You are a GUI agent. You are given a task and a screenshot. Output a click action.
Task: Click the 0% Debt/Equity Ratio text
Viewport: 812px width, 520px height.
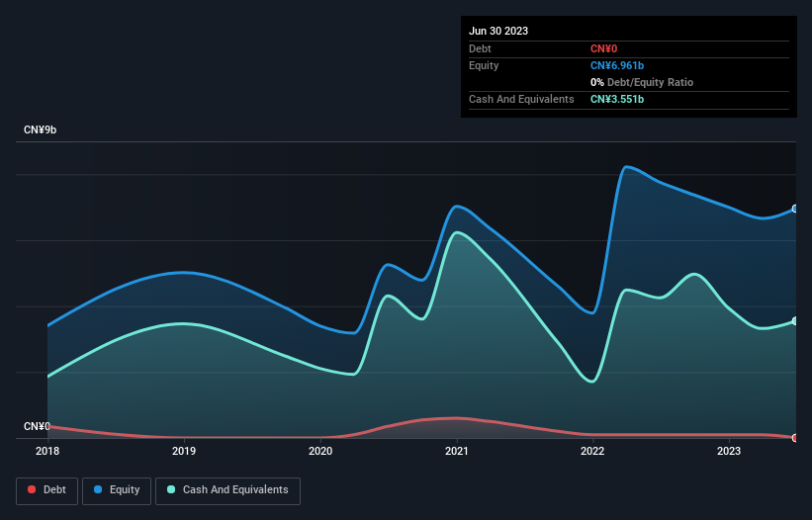642,82
